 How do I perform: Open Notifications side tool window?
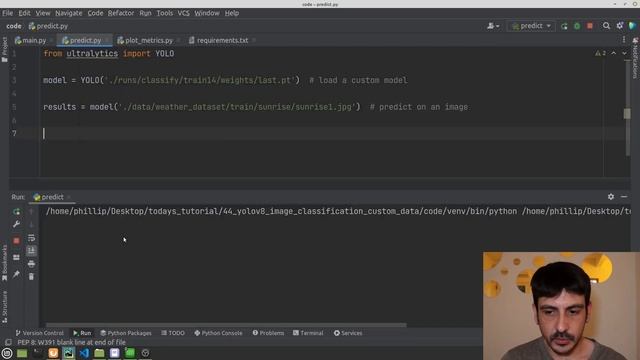[635, 58]
